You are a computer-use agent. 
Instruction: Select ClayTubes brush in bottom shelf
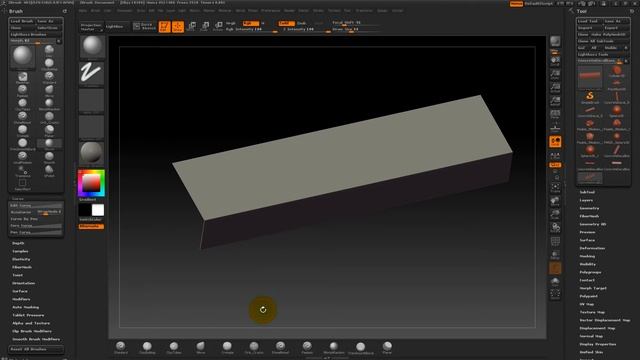point(174,348)
